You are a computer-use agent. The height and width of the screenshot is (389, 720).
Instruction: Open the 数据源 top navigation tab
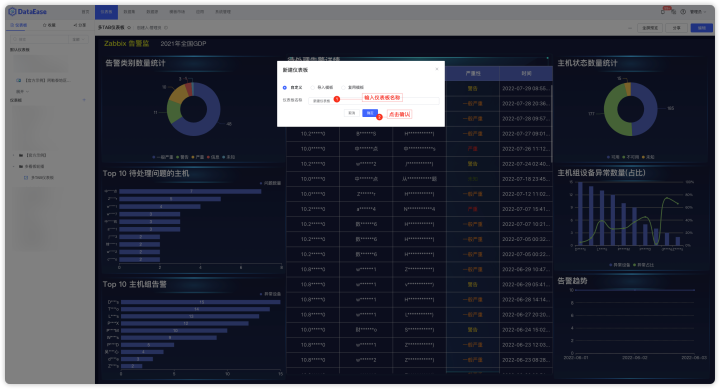click(x=152, y=12)
